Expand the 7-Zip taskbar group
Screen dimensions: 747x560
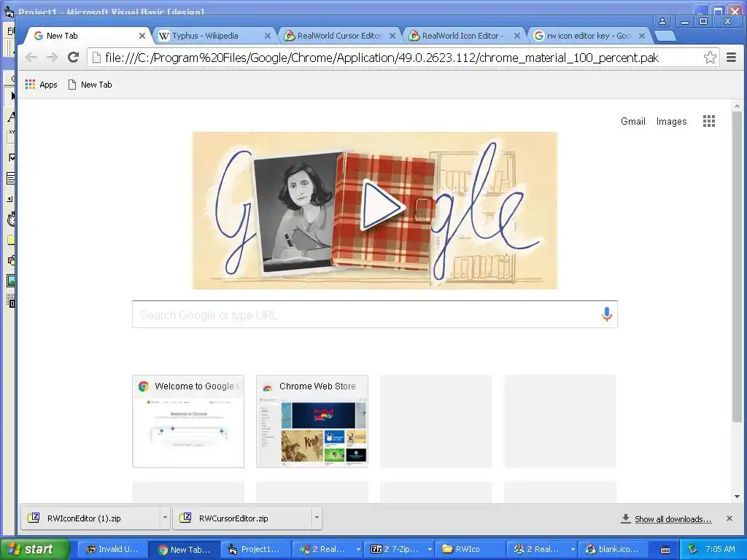click(430, 550)
